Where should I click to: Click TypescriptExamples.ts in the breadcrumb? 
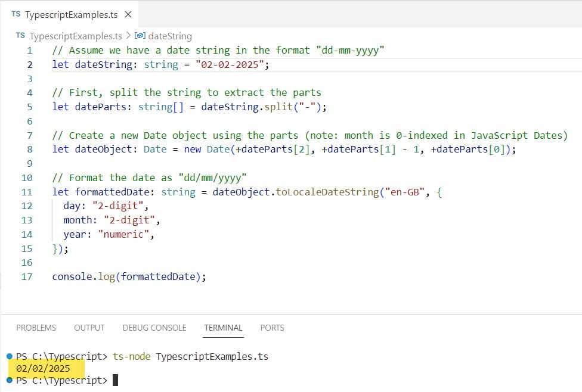(76, 36)
